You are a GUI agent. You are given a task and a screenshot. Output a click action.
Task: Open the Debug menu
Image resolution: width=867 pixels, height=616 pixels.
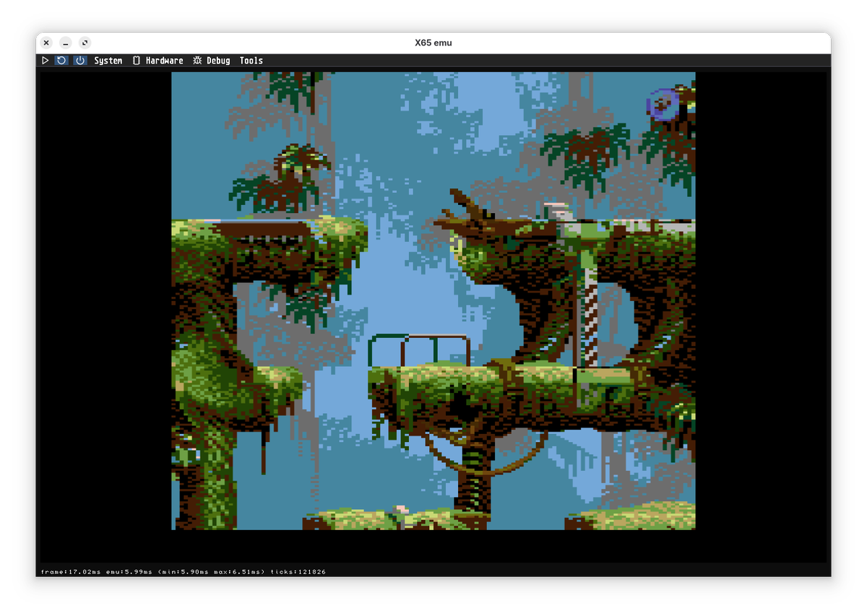218,61
